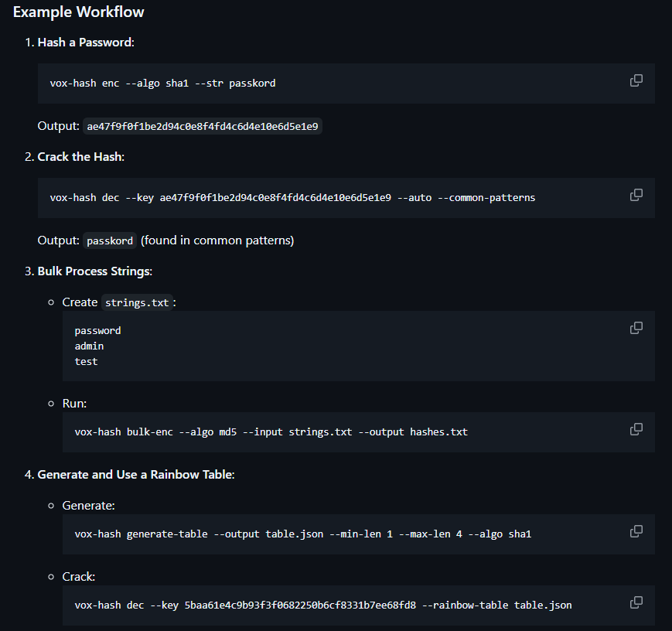Select the passkord output code text
This screenshot has width=672, height=631.
click(x=109, y=240)
